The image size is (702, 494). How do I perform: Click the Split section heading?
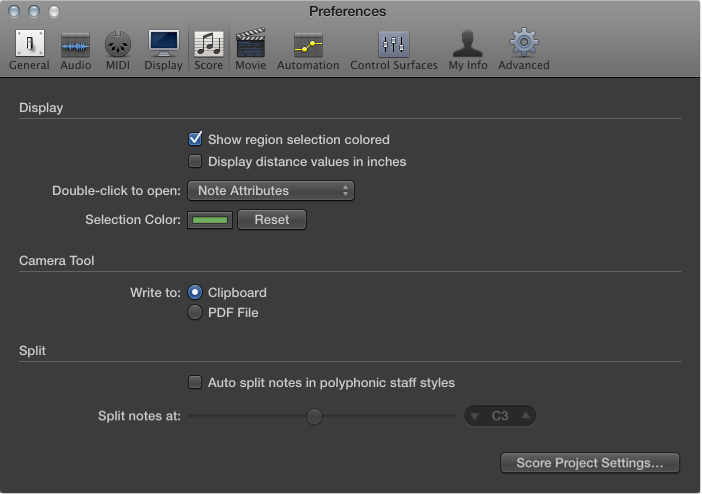[x=32, y=350]
